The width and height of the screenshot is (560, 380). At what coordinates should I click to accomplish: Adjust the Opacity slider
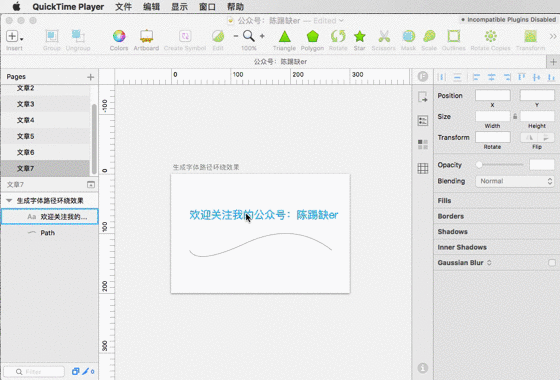pyautogui.click(x=500, y=165)
